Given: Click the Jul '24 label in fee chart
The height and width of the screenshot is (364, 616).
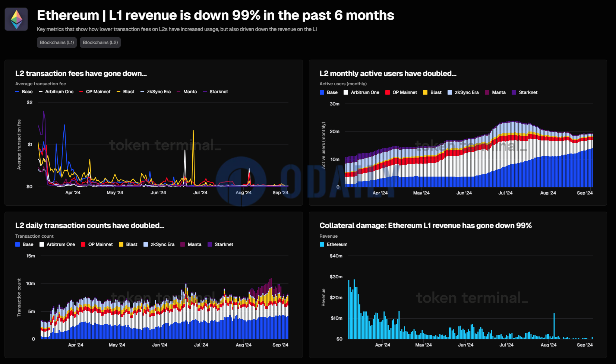Looking at the screenshot, I should point(200,193).
